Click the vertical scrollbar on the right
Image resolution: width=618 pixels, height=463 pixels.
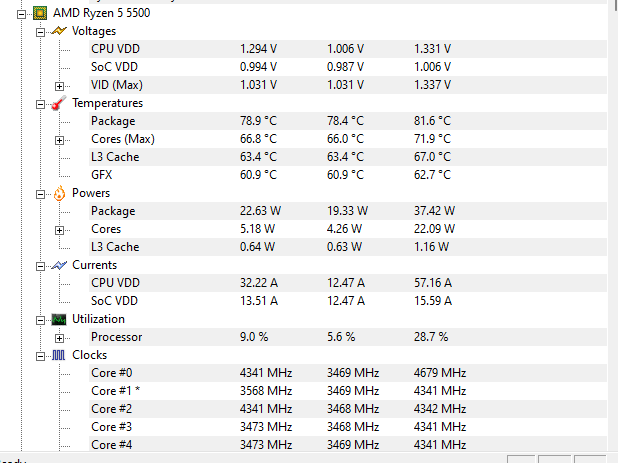click(x=612, y=230)
